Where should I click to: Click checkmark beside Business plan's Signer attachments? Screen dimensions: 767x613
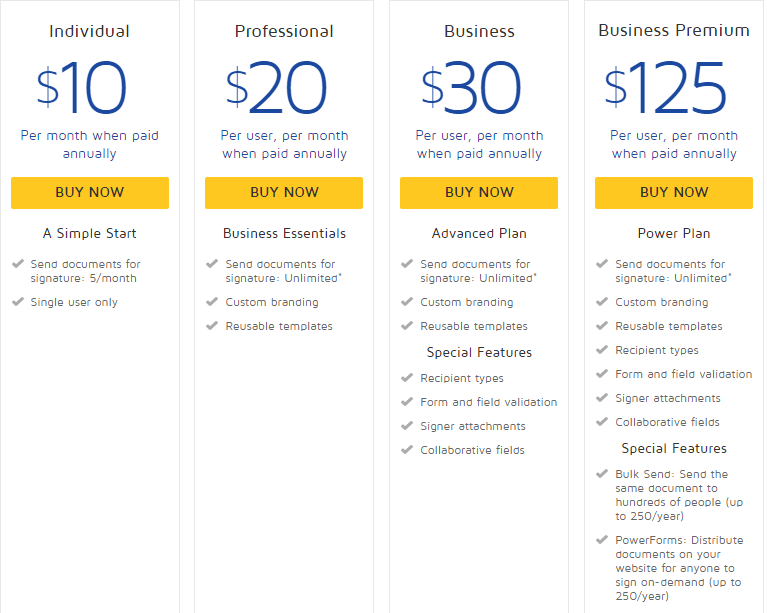407,425
